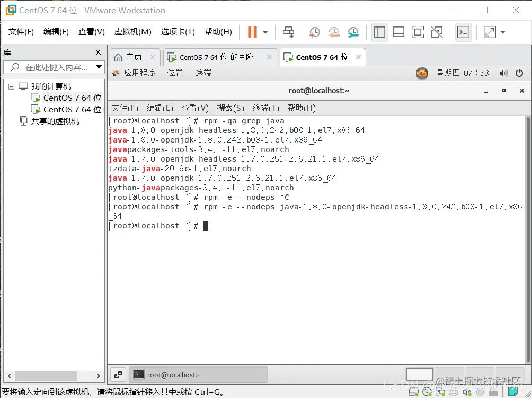Open the dropdown arrow beside the pause icon

pyautogui.click(x=265, y=32)
